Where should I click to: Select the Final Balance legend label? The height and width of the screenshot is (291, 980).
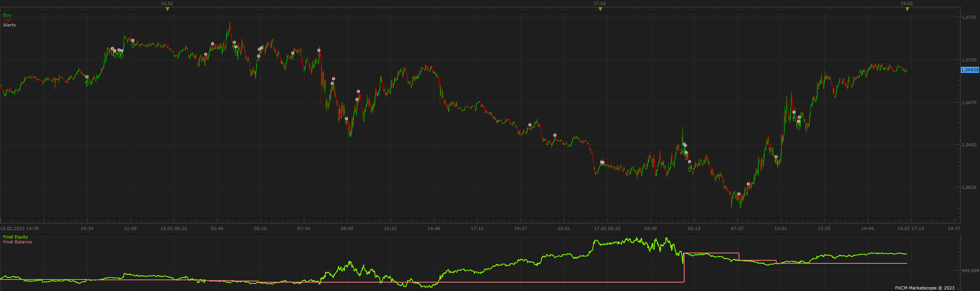(x=18, y=242)
